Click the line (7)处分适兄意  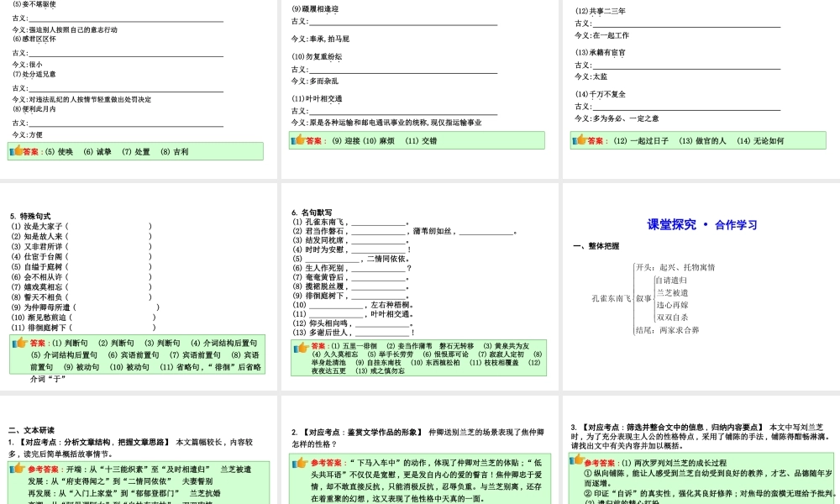(x=34, y=75)
